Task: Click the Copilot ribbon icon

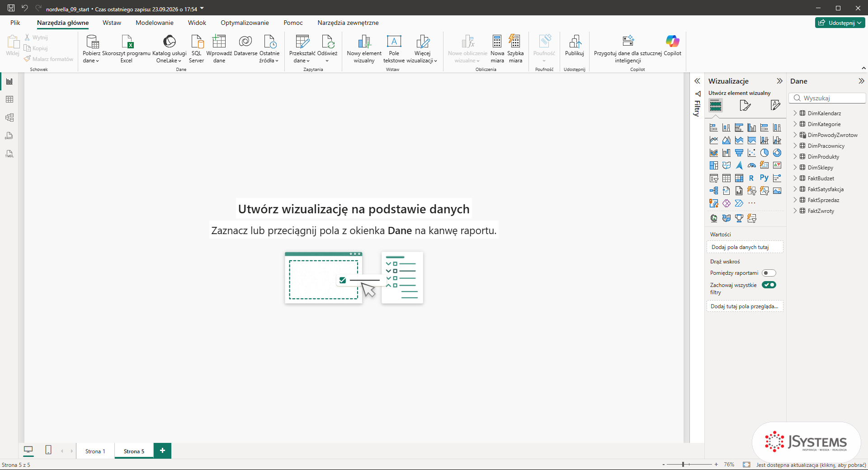Action: tap(672, 46)
